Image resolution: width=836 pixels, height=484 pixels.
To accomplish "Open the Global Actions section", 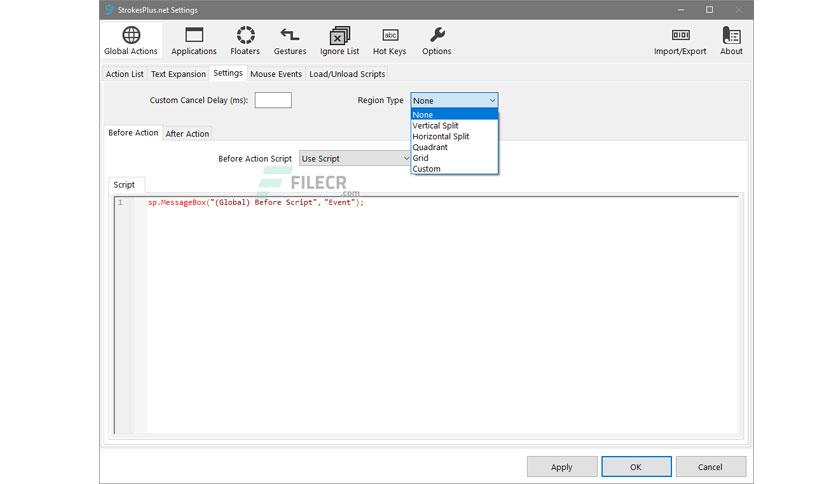I will click(x=131, y=41).
